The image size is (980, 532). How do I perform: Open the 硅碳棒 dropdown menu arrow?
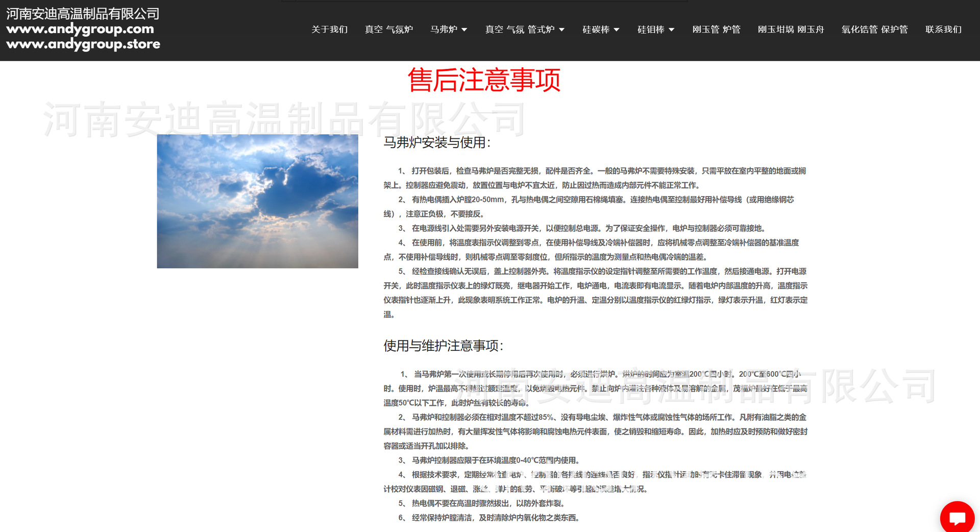(617, 30)
